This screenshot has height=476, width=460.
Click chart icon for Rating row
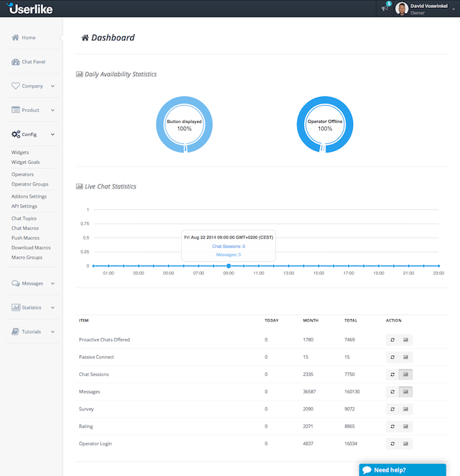tap(405, 426)
